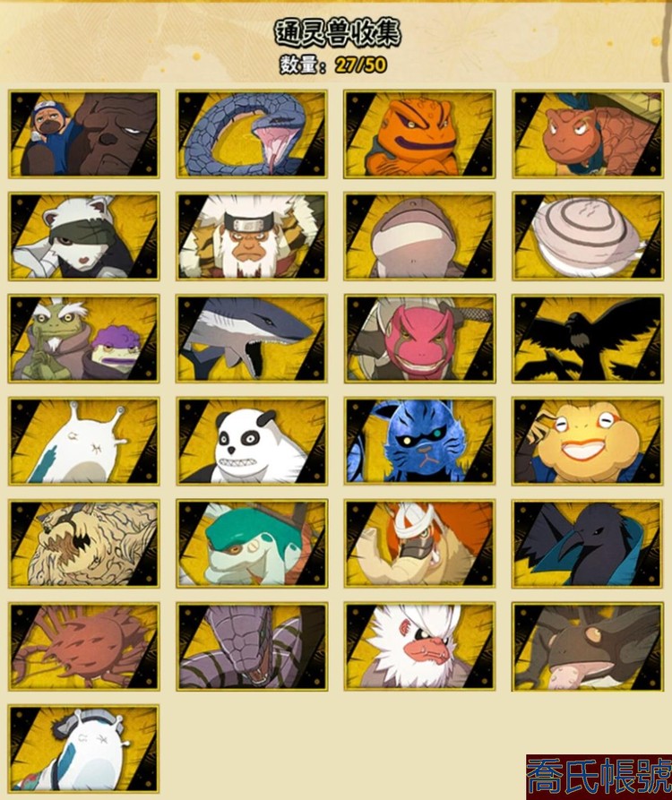Choose the teal-headed toad card
The width and height of the screenshot is (672, 800).
click(x=252, y=544)
